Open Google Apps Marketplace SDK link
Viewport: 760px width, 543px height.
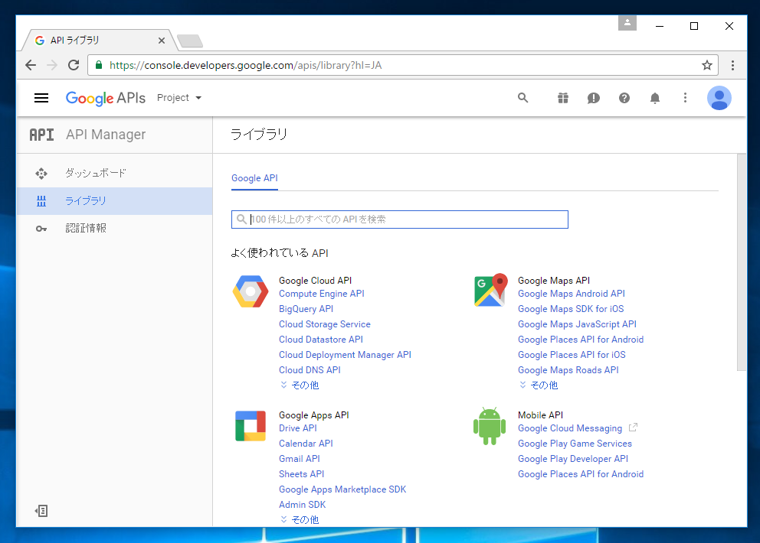click(x=342, y=489)
